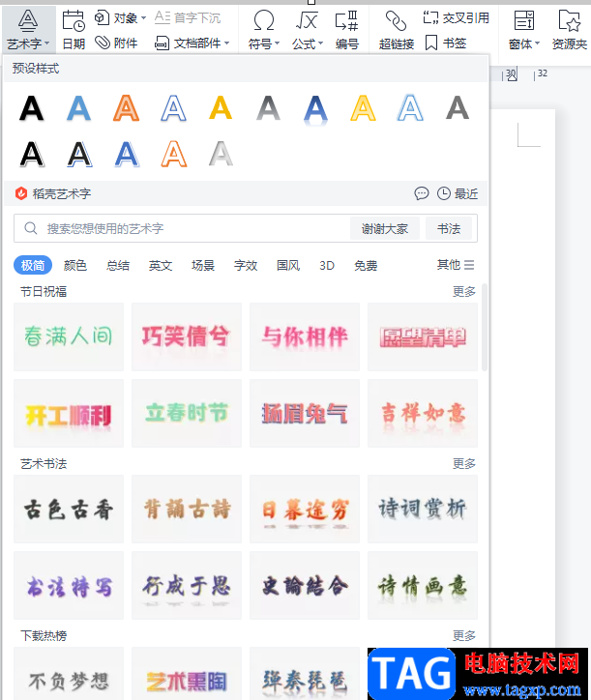Choose the 书法 search suggestion
Screen dimensions: 591x700
click(449, 228)
